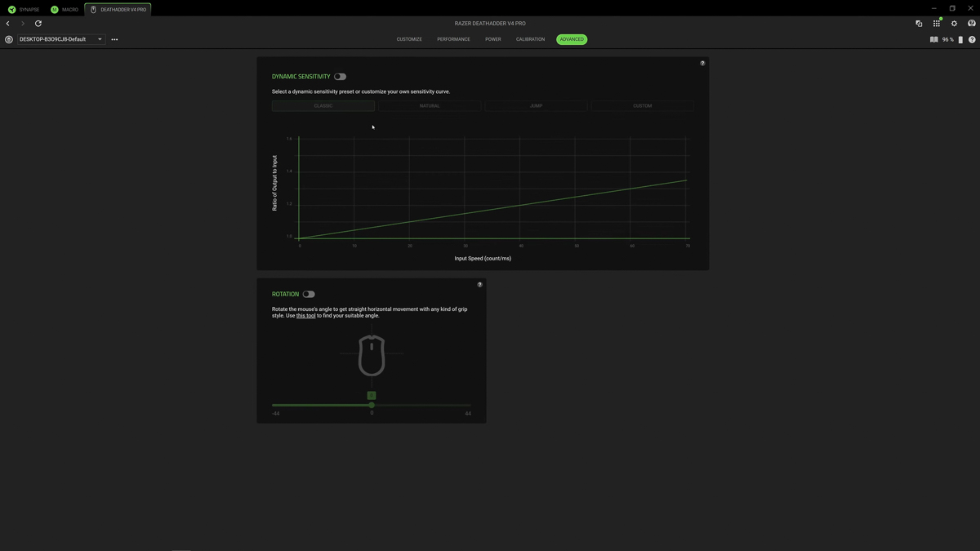
Task: Click the battery level icon
Action: 960,39
